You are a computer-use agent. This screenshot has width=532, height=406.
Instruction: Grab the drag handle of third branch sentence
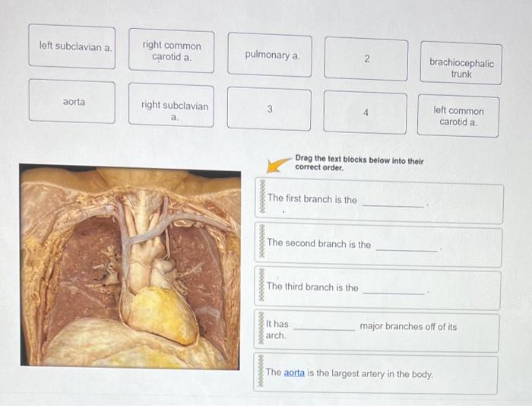261,284
